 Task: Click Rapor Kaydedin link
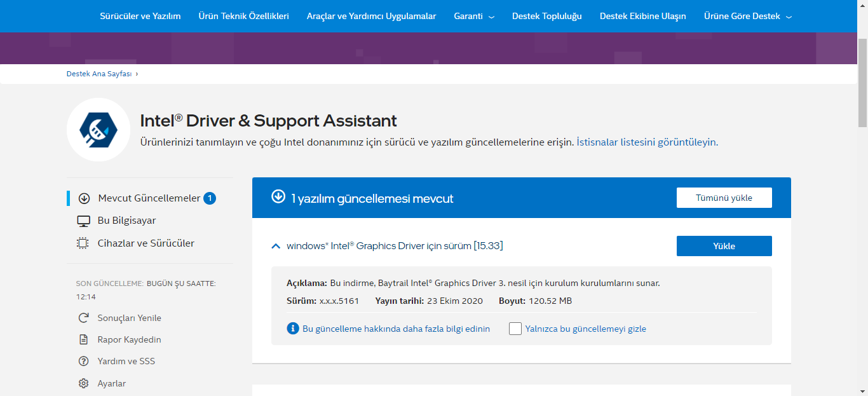tap(129, 339)
